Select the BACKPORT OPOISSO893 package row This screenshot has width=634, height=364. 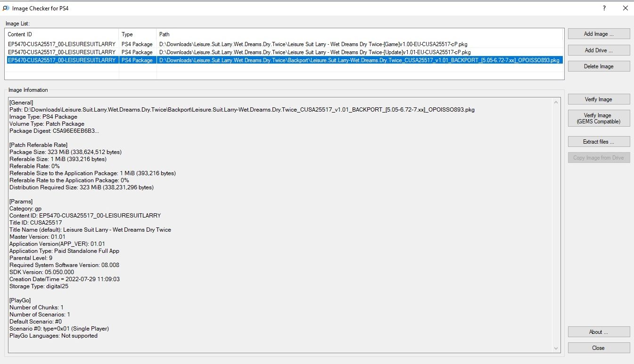pyautogui.click(x=284, y=60)
